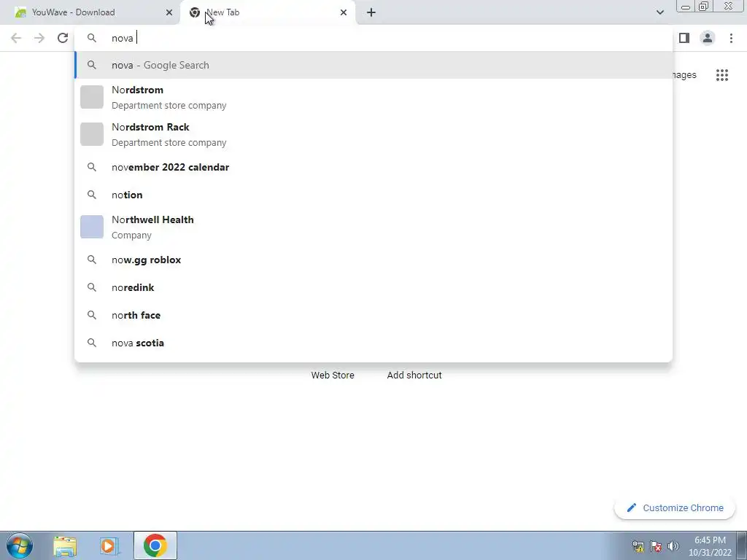Open the volume speaker tray icon

click(673, 546)
